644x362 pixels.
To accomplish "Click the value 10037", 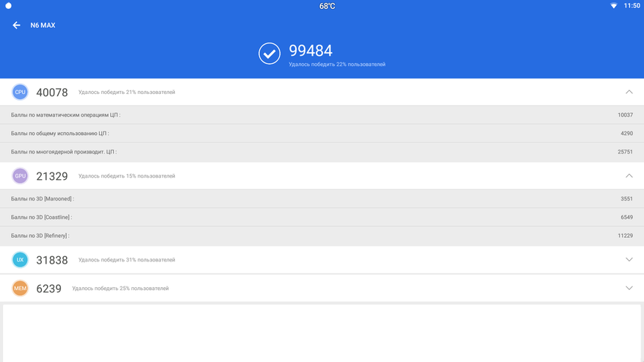I will pos(625,115).
